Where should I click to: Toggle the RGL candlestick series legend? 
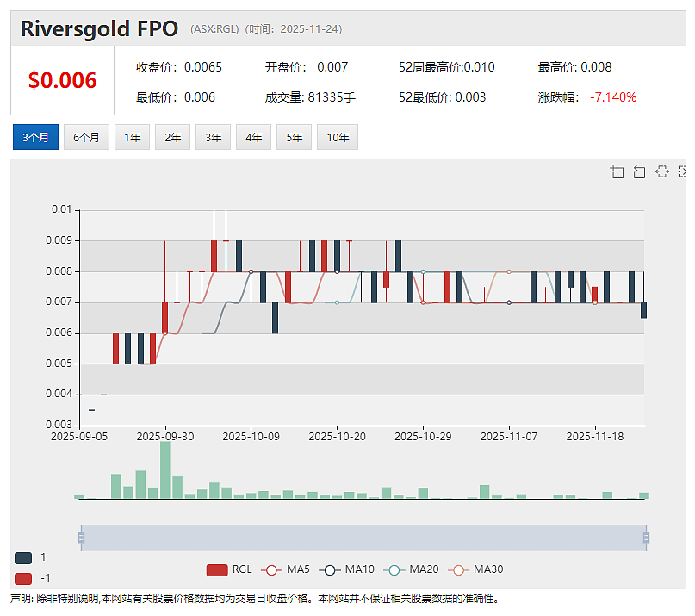tap(229, 569)
